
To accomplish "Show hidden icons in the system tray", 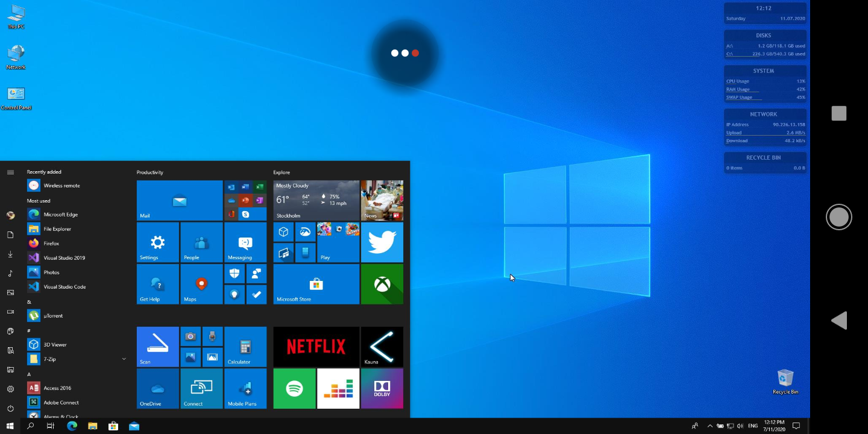I will coord(710,426).
